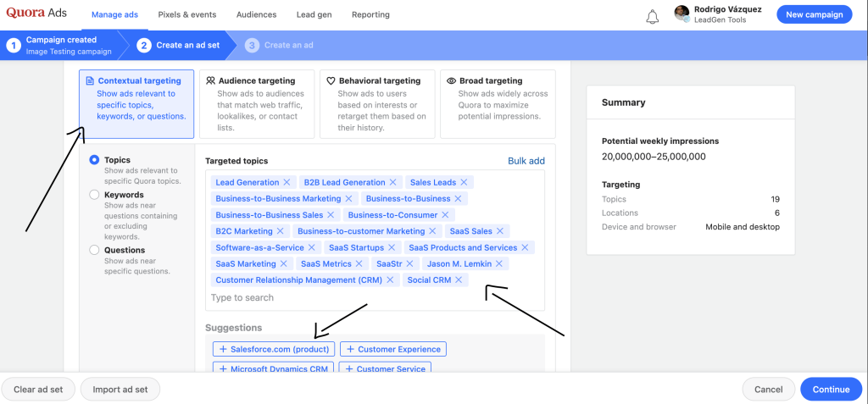Go to step 3 Create an ad
The image size is (868, 404).
281,46
